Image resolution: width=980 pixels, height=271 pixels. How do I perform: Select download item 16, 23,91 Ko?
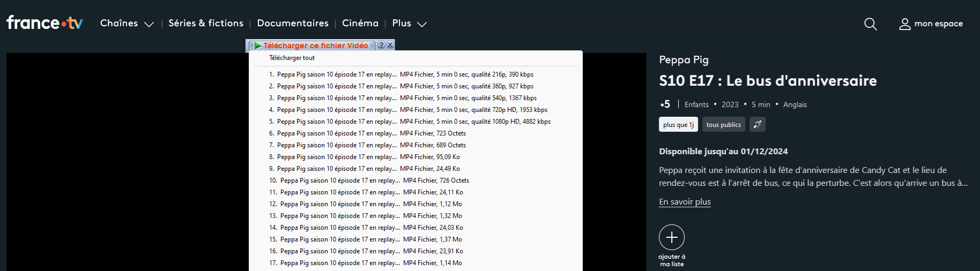[415, 251]
